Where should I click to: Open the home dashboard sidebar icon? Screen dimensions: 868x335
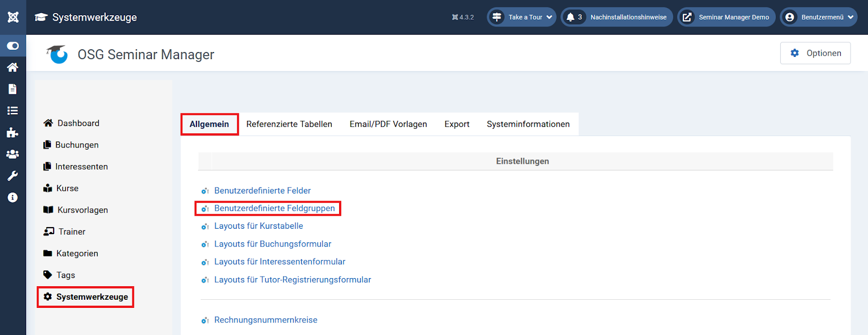click(12, 67)
